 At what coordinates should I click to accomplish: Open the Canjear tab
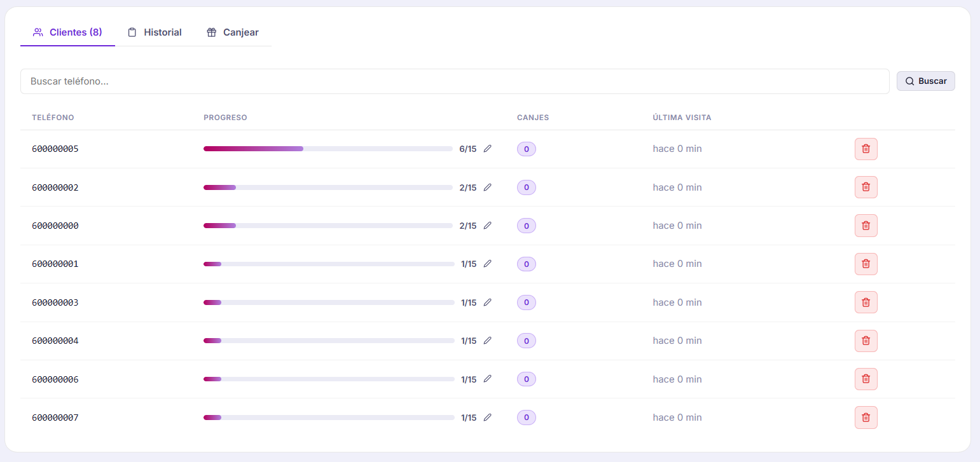[x=233, y=32]
